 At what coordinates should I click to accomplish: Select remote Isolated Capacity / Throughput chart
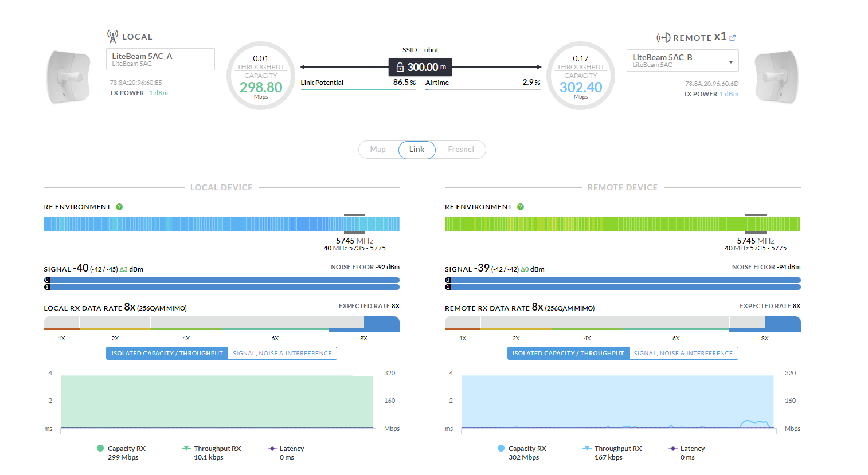[x=568, y=354]
